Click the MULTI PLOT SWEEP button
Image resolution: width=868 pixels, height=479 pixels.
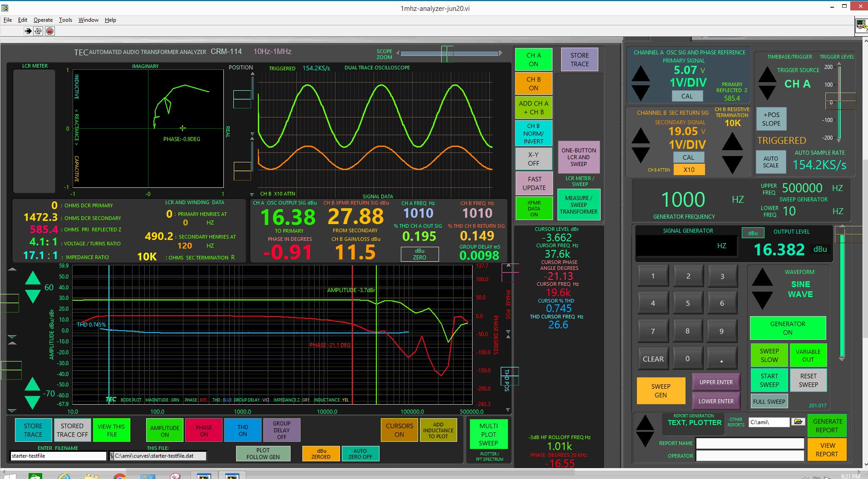coord(488,435)
